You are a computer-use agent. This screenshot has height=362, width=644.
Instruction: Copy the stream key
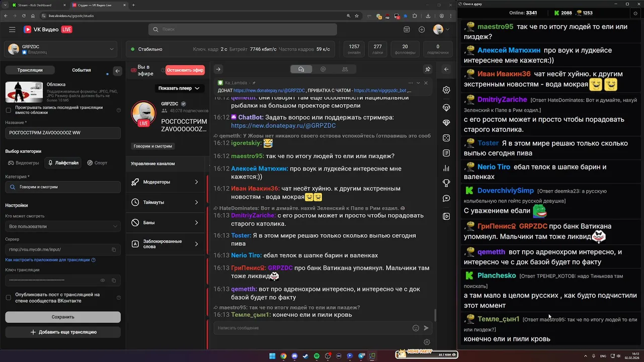pos(114,280)
